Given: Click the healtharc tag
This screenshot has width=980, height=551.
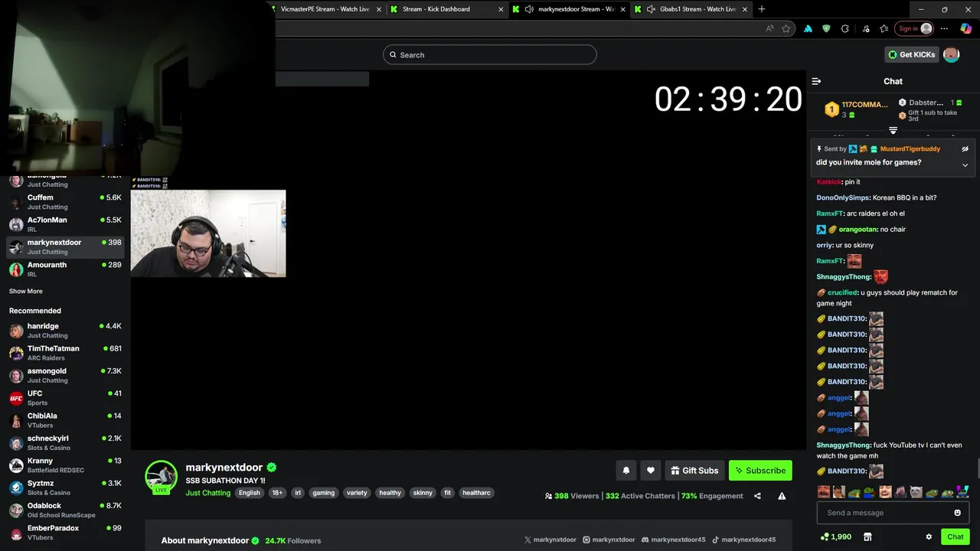Looking at the screenshot, I should point(476,493).
